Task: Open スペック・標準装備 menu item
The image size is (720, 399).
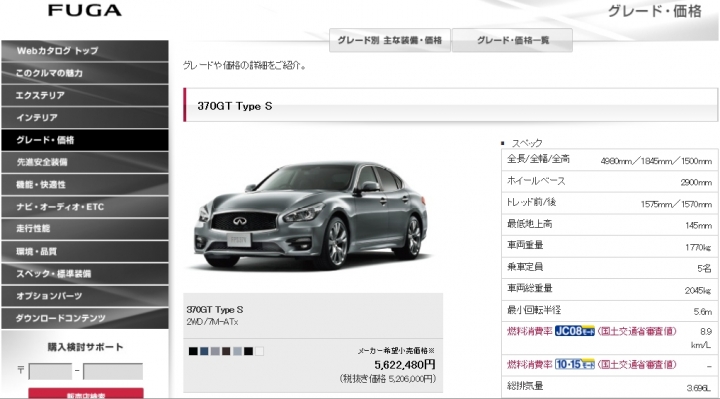Action: pyautogui.click(x=85, y=274)
